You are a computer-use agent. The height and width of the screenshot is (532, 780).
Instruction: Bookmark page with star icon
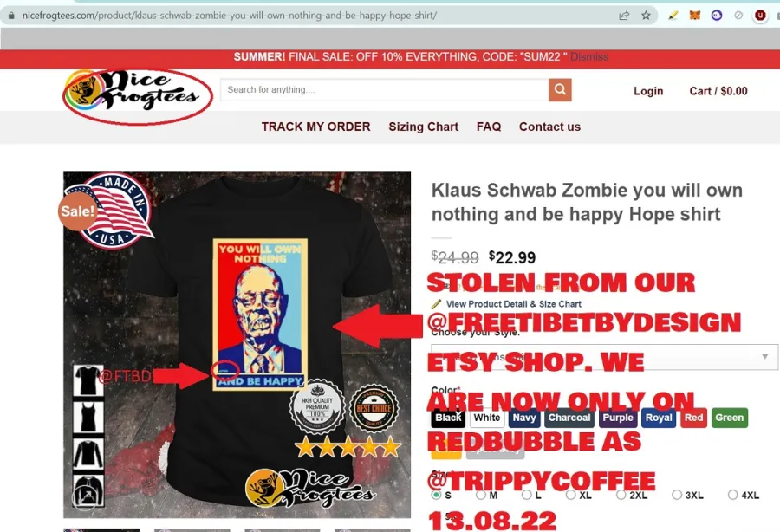pyautogui.click(x=646, y=16)
